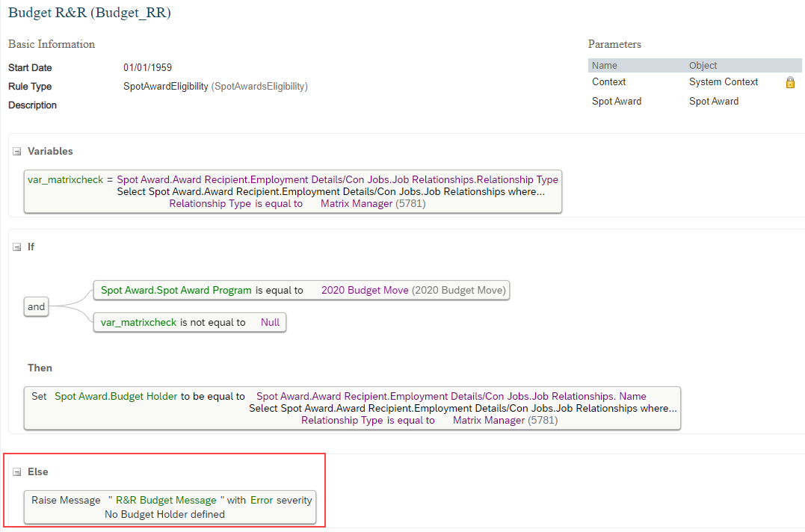This screenshot has height=532, width=805.
Task: Collapse the Variables section
Action: pyautogui.click(x=17, y=152)
